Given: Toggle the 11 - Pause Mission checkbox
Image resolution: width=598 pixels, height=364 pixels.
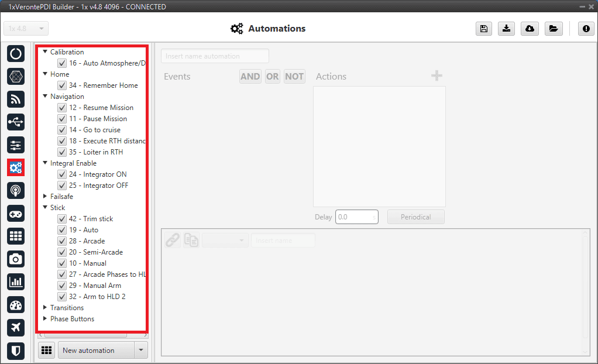Looking at the screenshot, I should [x=62, y=119].
